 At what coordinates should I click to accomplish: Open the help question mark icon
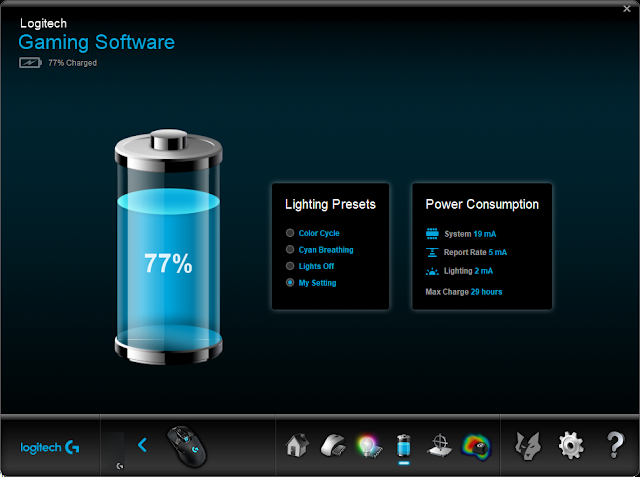(x=615, y=445)
